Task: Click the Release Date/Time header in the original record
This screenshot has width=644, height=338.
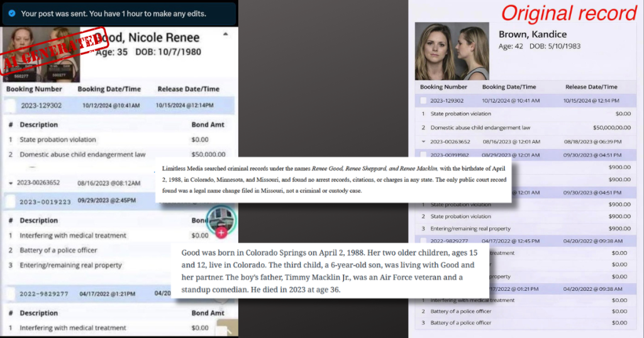Action: click(591, 87)
